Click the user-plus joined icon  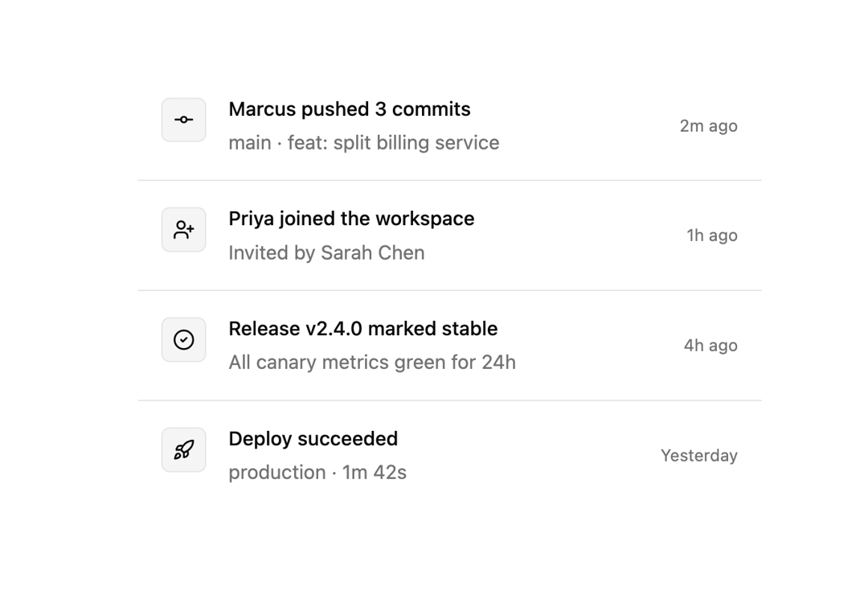[x=184, y=230]
